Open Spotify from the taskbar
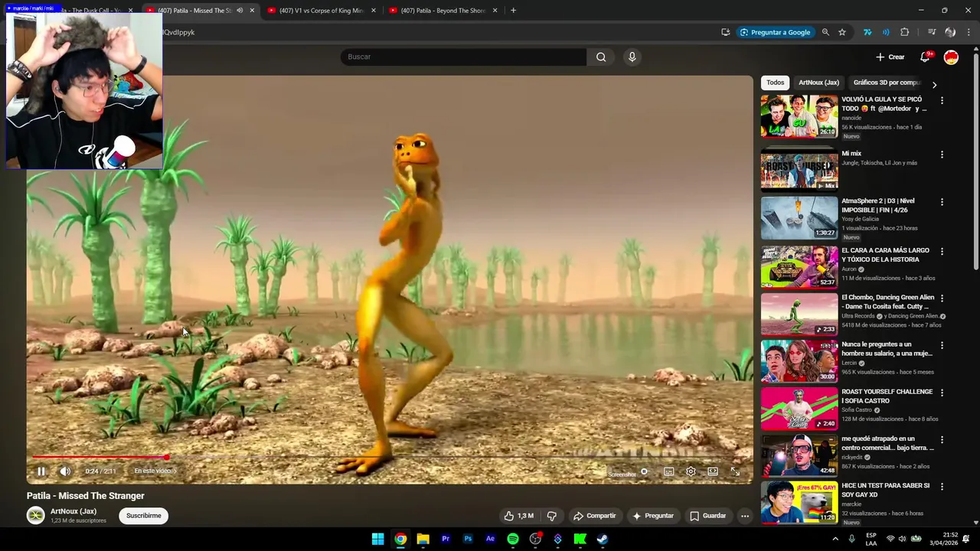 (513, 539)
